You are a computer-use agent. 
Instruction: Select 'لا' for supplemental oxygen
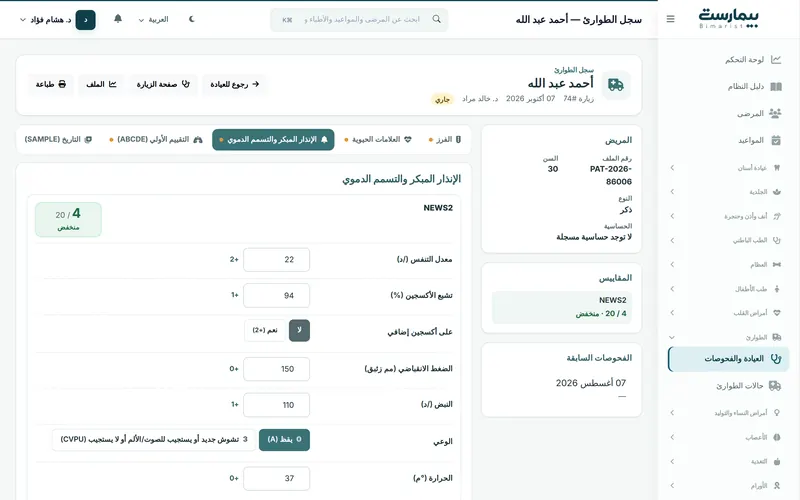click(x=299, y=330)
